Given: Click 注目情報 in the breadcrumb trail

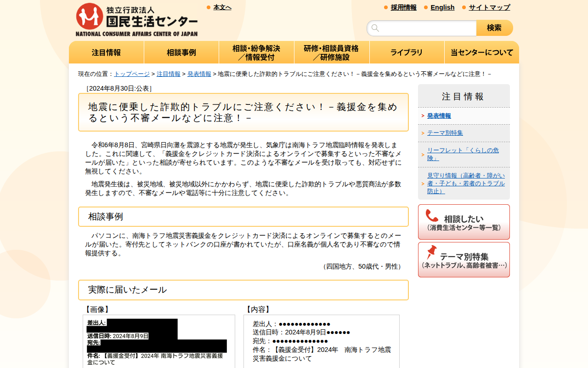Looking at the screenshot, I should [x=169, y=74].
